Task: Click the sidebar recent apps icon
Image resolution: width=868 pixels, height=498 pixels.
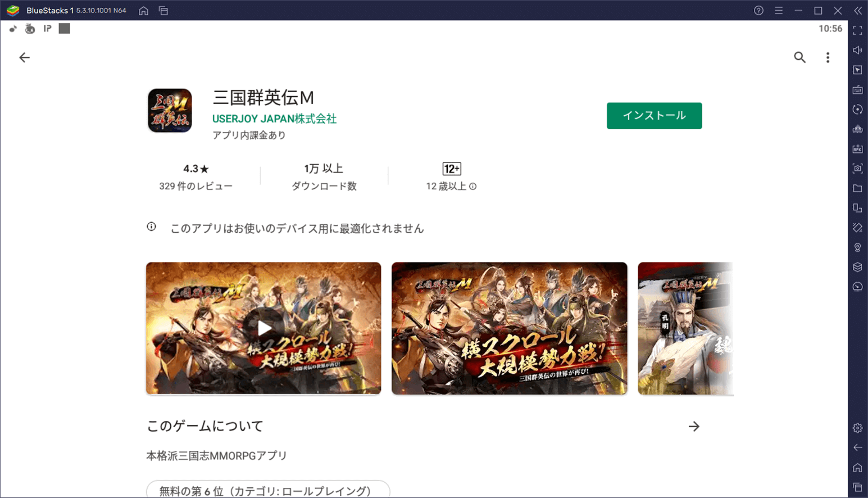Action: click(x=857, y=487)
